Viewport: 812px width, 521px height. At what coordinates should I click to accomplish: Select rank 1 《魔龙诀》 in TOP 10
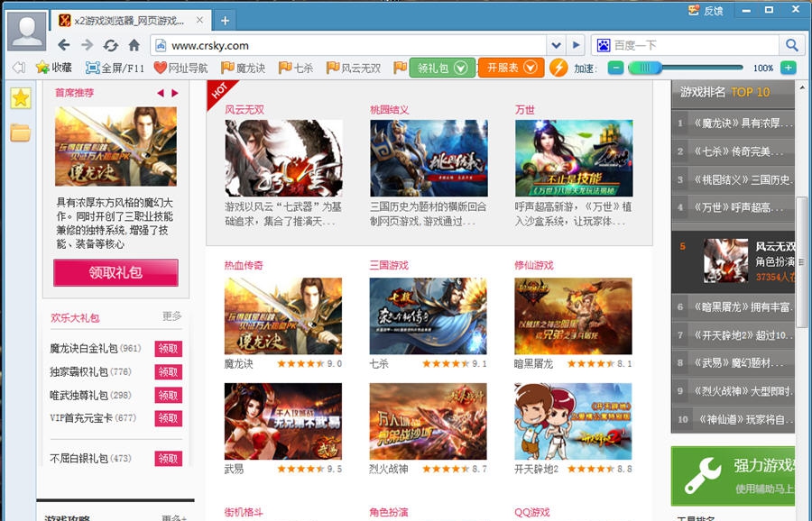click(733, 123)
